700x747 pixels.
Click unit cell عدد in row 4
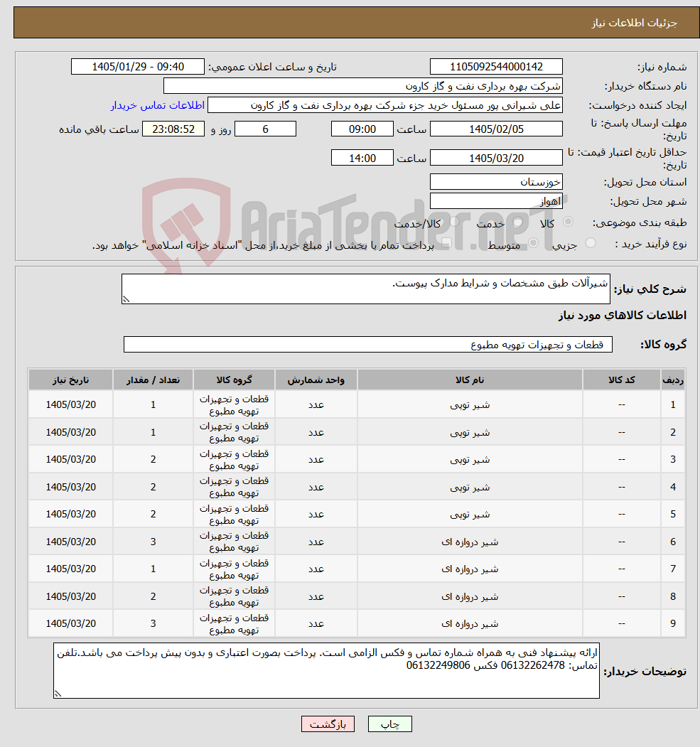click(316, 487)
